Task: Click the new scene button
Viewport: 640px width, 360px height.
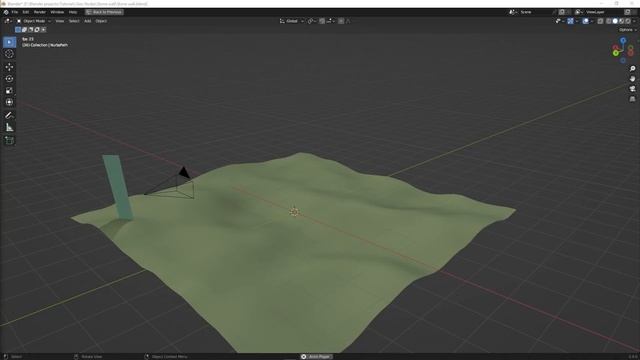Action: 562,12
